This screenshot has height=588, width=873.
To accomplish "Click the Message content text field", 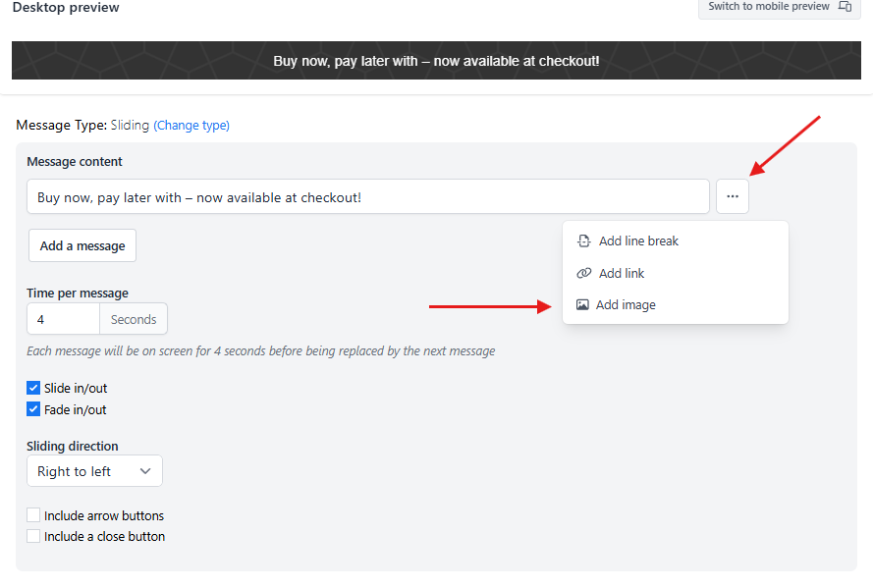I will 368,196.
